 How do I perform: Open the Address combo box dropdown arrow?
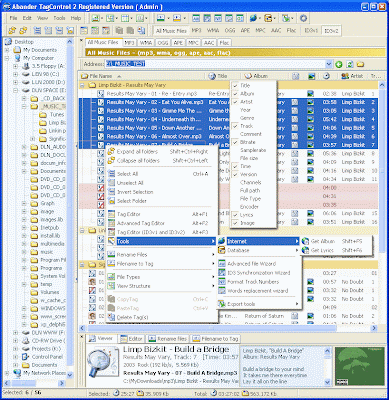click(x=329, y=64)
